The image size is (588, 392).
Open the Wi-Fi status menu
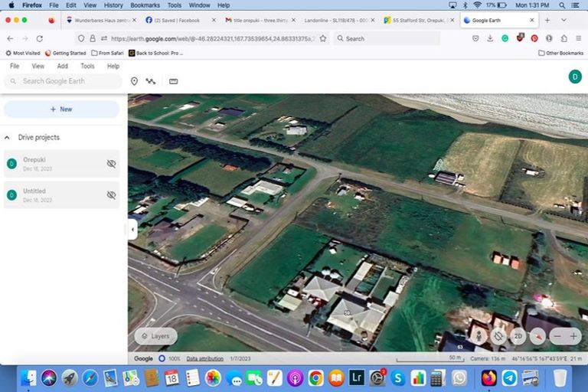(x=477, y=5)
